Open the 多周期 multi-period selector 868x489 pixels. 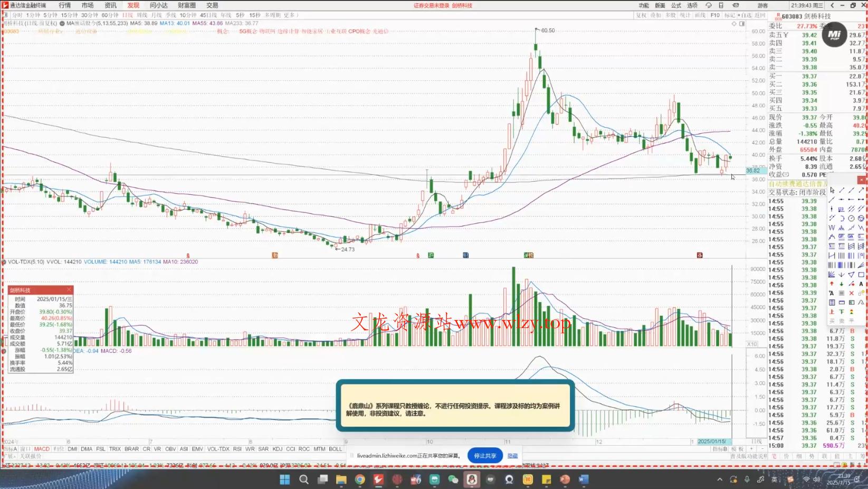click(x=272, y=15)
